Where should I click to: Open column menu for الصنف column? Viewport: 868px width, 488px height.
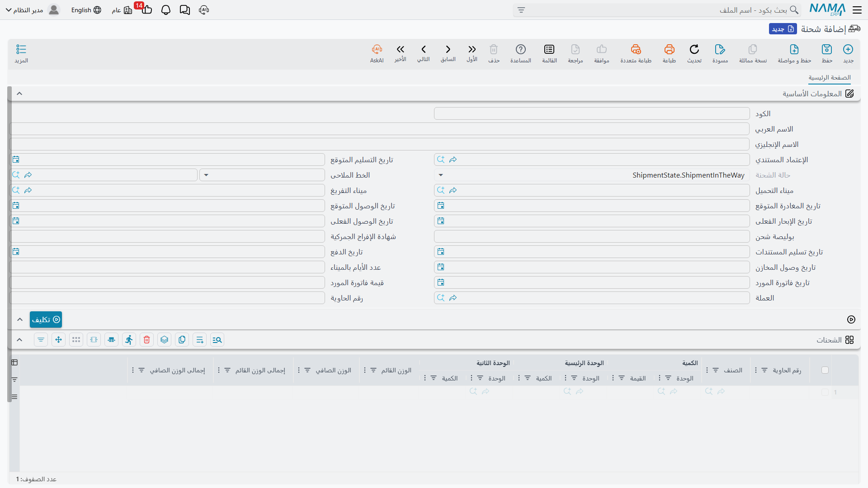click(x=707, y=370)
